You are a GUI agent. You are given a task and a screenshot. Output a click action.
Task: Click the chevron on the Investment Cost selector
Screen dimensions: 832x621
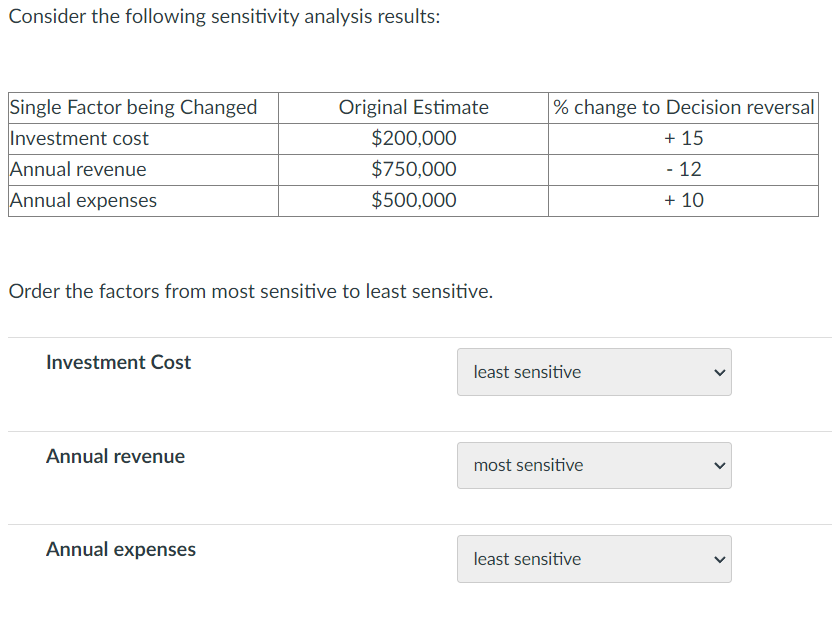coord(718,372)
